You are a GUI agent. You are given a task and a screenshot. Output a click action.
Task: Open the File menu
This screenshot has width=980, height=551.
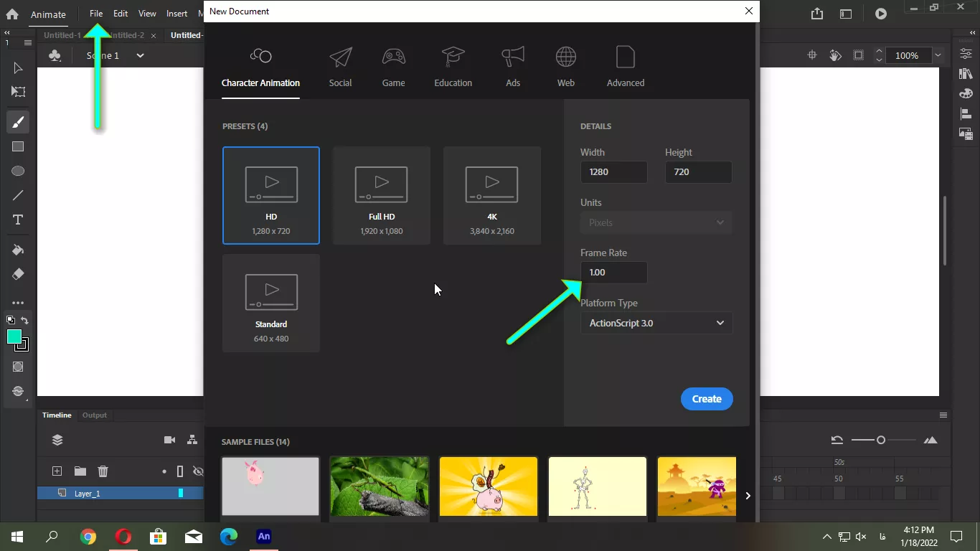click(96, 14)
